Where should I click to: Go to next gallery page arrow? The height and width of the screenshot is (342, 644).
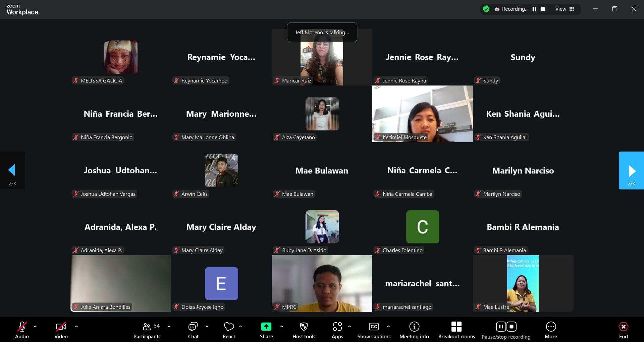point(631,171)
